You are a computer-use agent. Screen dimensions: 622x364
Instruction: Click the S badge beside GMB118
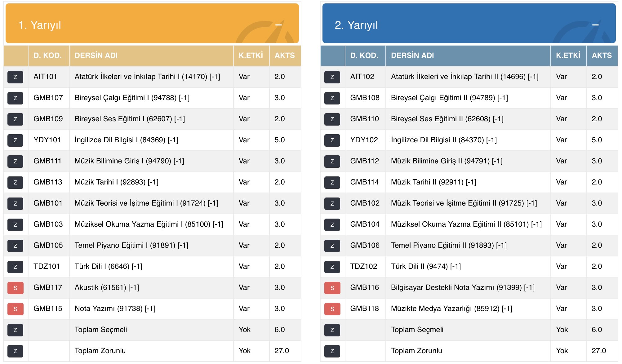pyautogui.click(x=332, y=309)
